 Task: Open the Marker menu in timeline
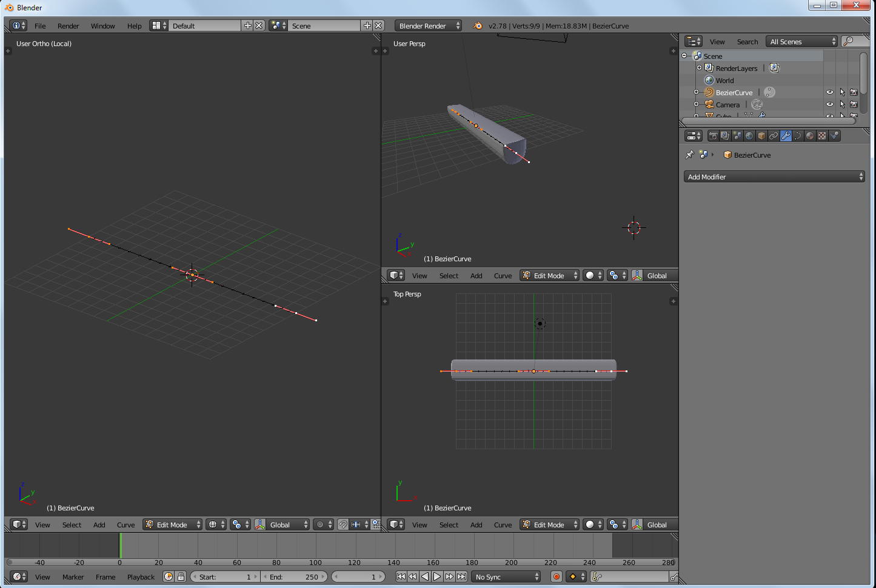[73, 576]
